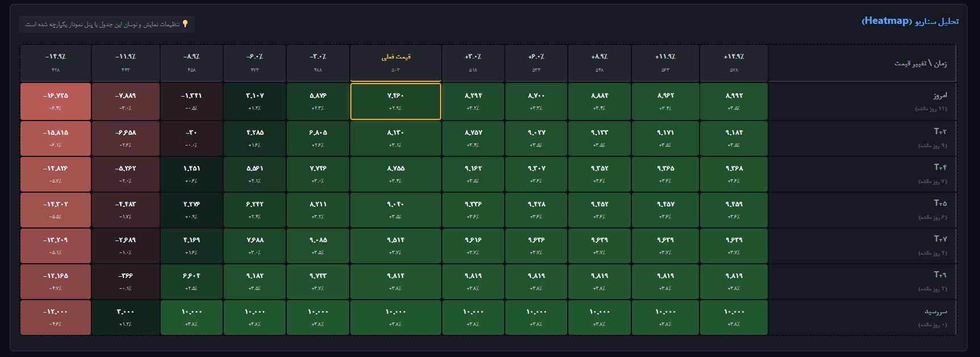The width and height of the screenshot is (980, 357).
Task: Select the +۱۱.۹٪ column header
Action: [665, 63]
